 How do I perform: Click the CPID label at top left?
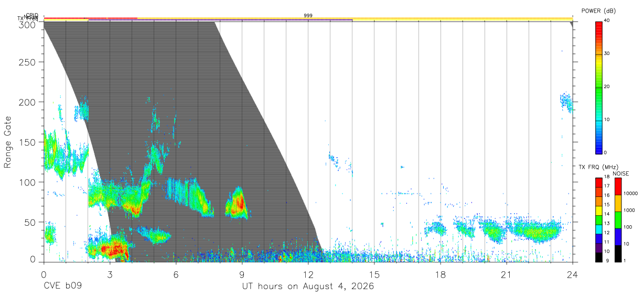pyautogui.click(x=32, y=15)
